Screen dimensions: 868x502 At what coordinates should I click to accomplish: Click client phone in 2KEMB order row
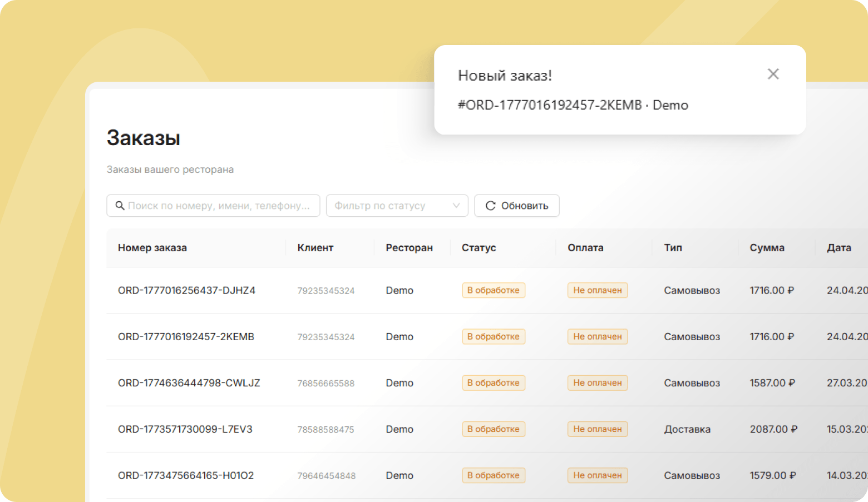pos(326,337)
